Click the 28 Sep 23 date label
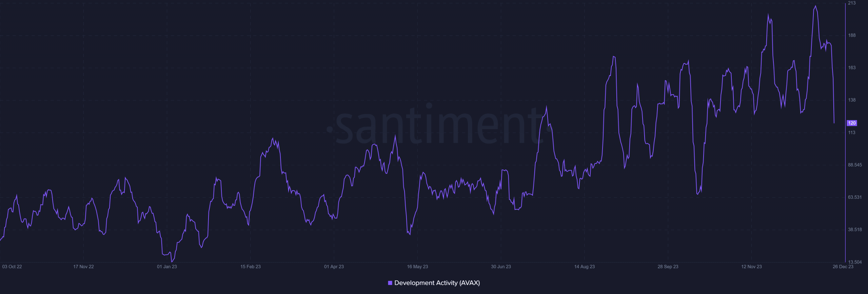This screenshot has width=868, height=294. (x=668, y=267)
